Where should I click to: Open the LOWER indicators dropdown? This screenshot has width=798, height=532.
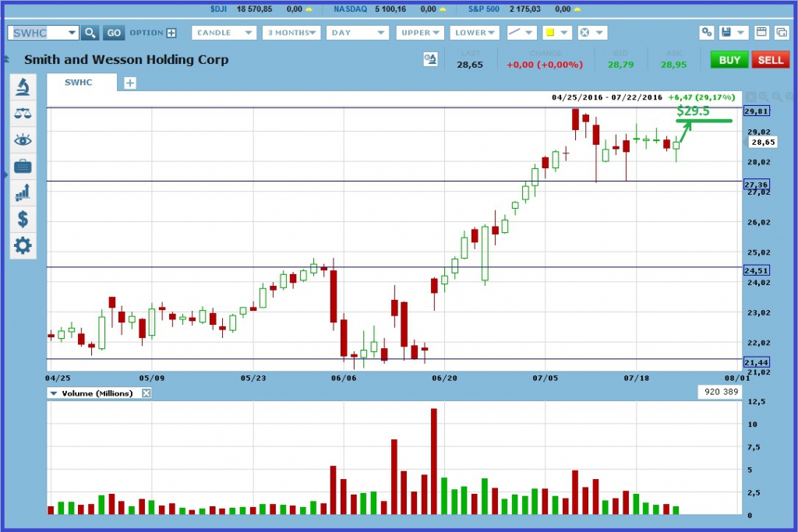point(475,33)
